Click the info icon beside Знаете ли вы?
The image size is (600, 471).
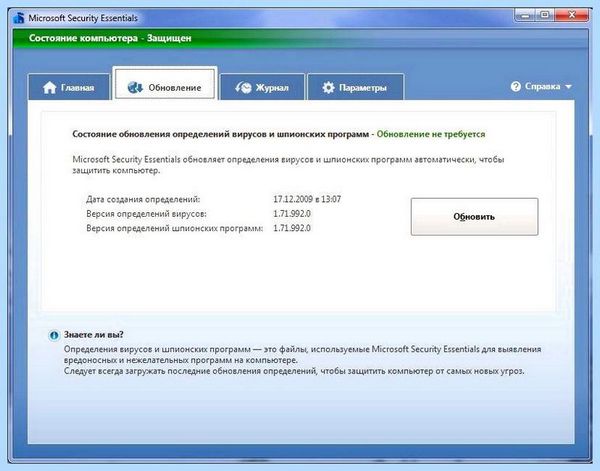[54, 336]
